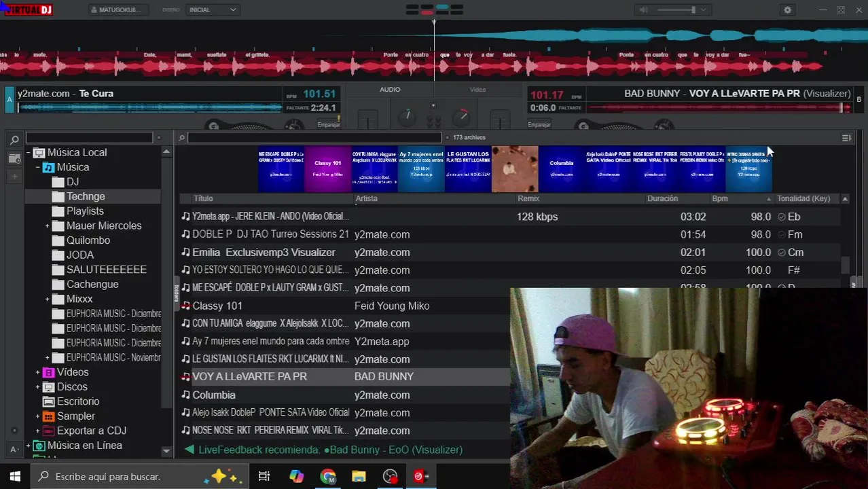
Task: Click the Copilot taskbar icon
Action: click(297, 477)
